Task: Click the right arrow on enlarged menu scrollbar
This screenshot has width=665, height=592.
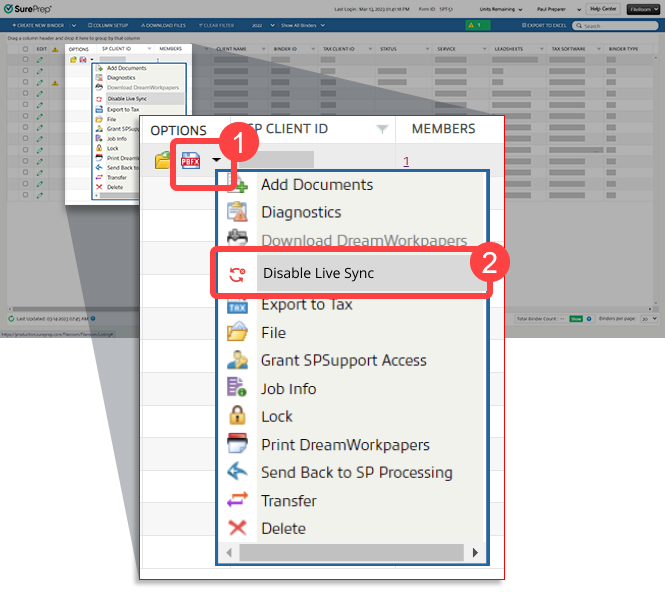Action: [x=475, y=553]
